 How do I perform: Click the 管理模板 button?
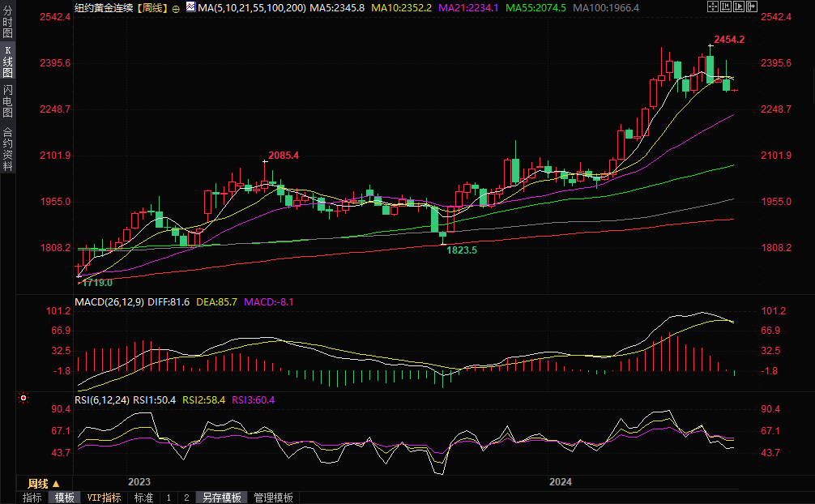[x=273, y=498]
